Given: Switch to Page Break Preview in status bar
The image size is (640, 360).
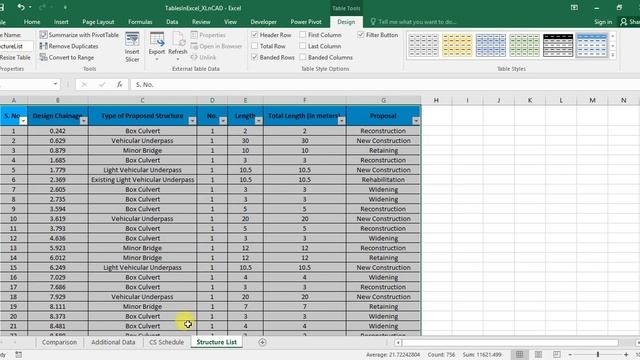Looking at the screenshot, I should click(556, 354).
